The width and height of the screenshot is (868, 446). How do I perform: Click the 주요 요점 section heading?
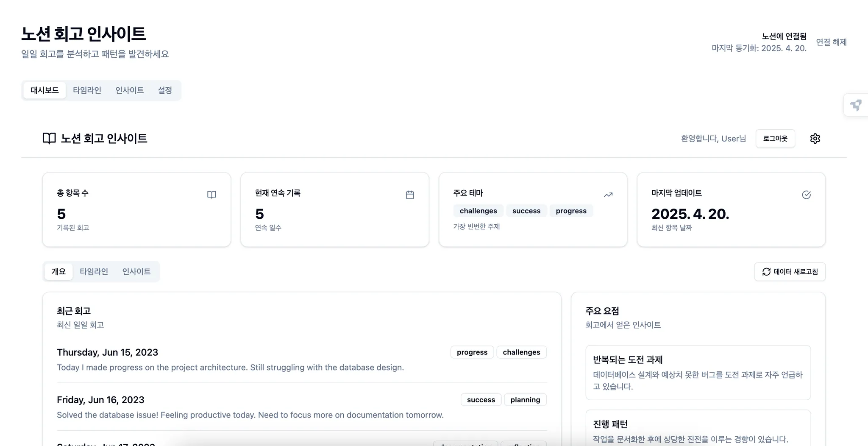point(602,311)
